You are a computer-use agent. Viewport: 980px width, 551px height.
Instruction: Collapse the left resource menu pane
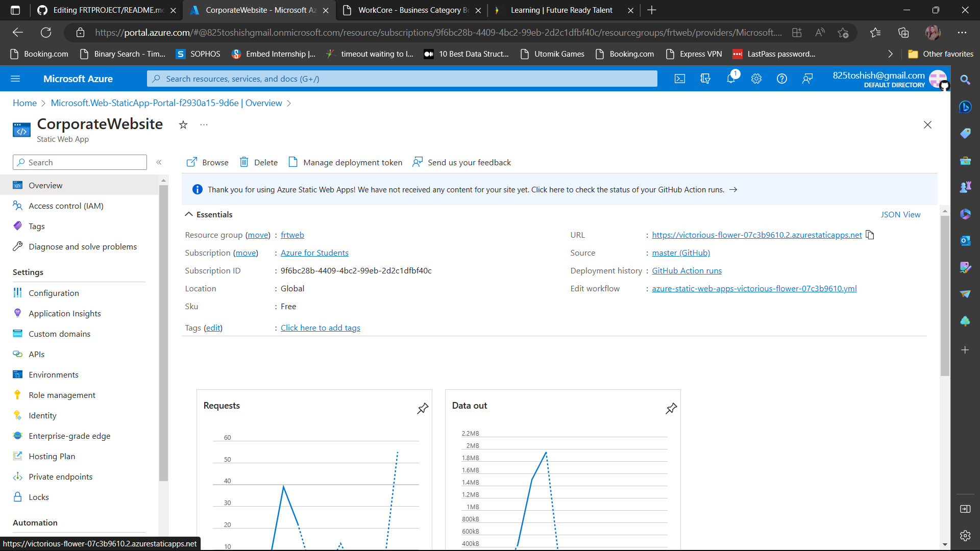(x=159, y=162)
